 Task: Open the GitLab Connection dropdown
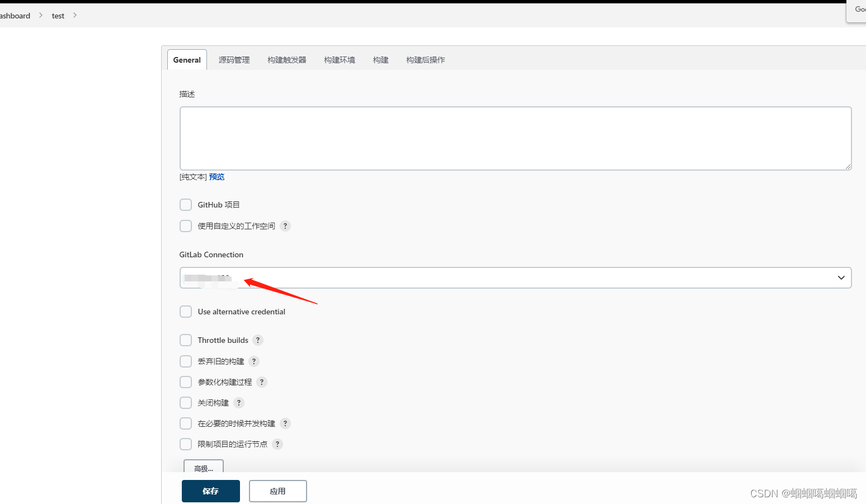(x=515, y=277)
